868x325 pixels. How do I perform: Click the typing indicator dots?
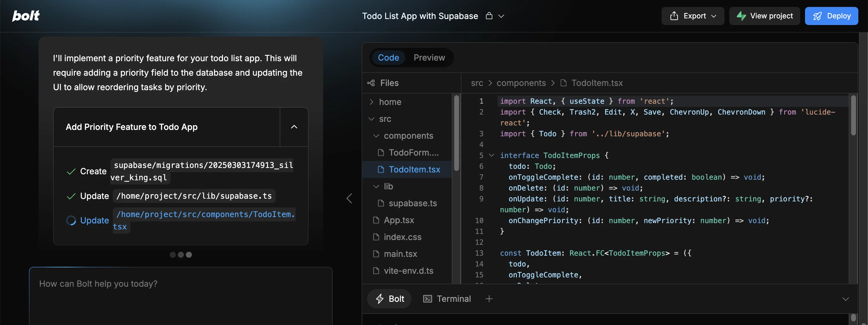tap(181, 254)
